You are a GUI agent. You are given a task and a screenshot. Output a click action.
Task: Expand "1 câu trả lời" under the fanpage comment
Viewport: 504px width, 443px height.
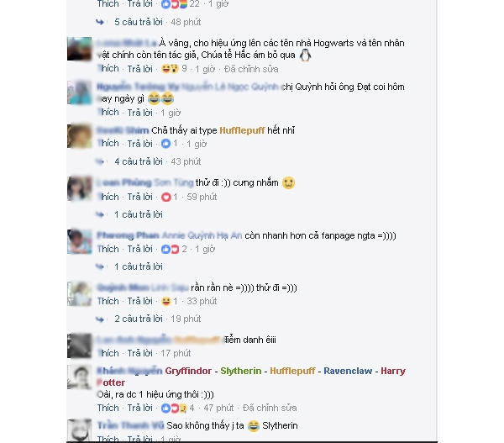(139, 266)
